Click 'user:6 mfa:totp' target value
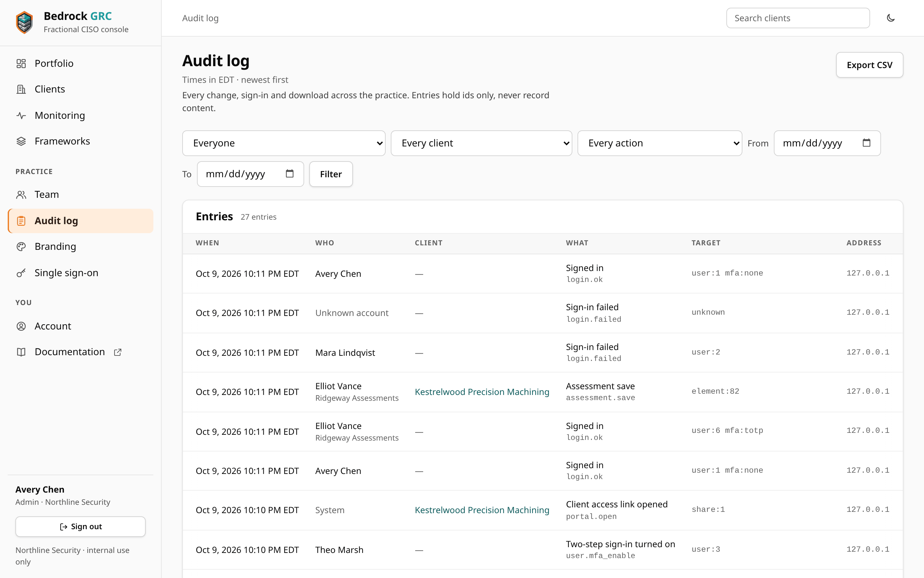Image resolution: width=924 pixels, height=578 pixels. (727, 431)
